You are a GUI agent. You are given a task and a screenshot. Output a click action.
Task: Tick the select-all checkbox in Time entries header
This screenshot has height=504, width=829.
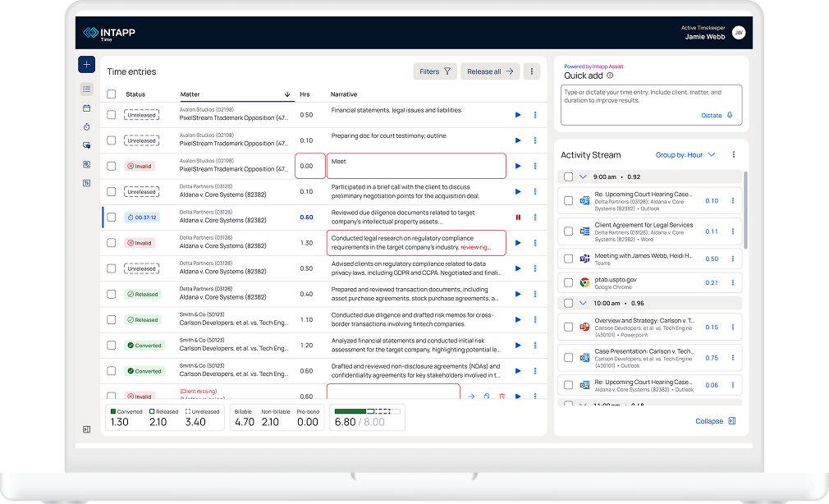[x=112, y=94]
